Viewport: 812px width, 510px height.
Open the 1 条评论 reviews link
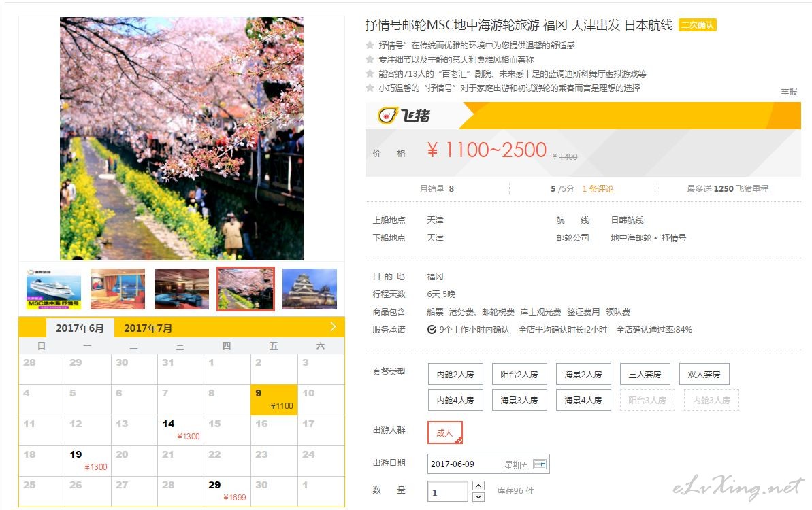click(x=598, y=189)
